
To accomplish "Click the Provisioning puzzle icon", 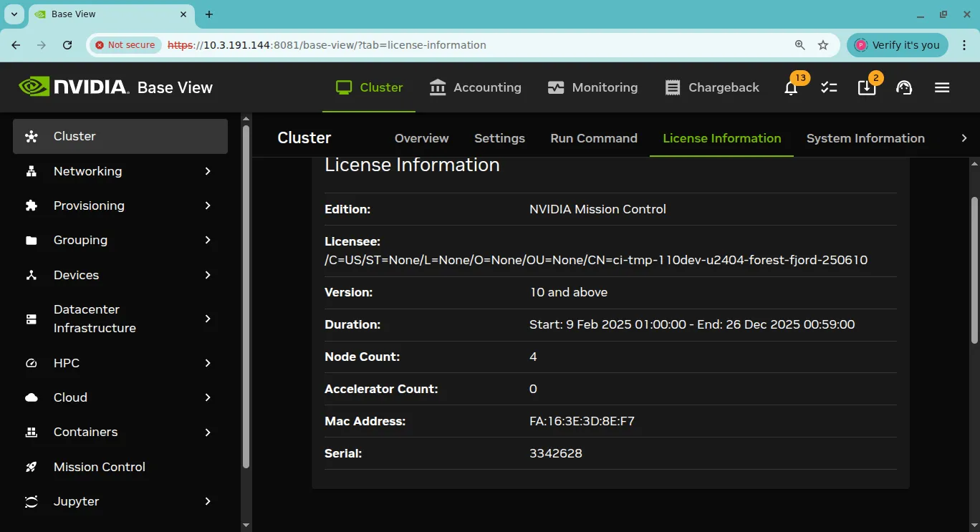I will [32, 205].
